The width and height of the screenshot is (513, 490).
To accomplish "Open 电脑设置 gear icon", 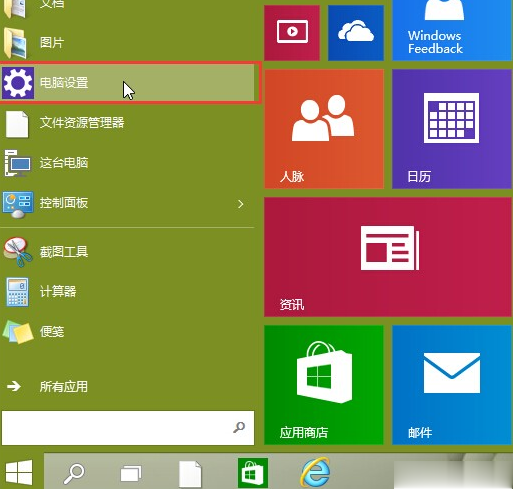I will point(18,83).
